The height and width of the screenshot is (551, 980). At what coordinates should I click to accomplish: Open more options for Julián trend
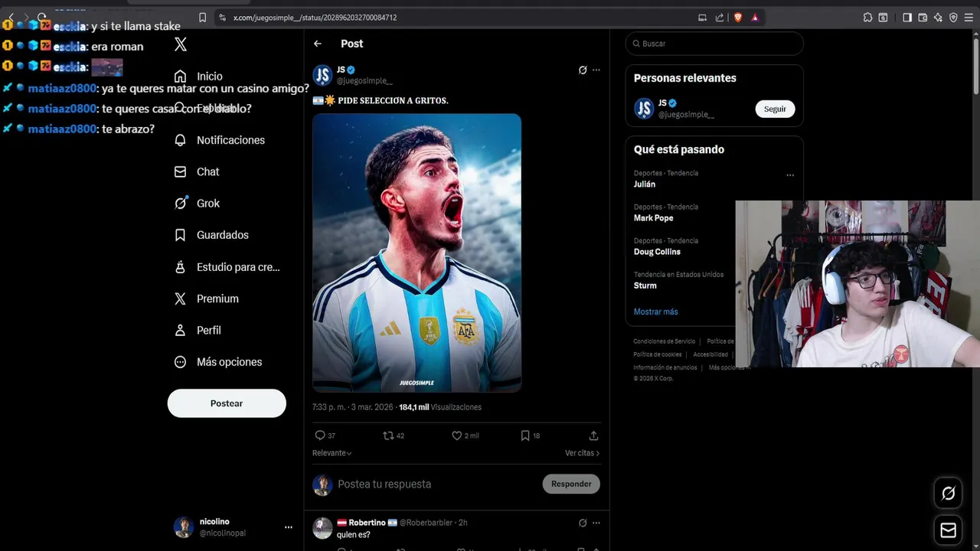790,175
